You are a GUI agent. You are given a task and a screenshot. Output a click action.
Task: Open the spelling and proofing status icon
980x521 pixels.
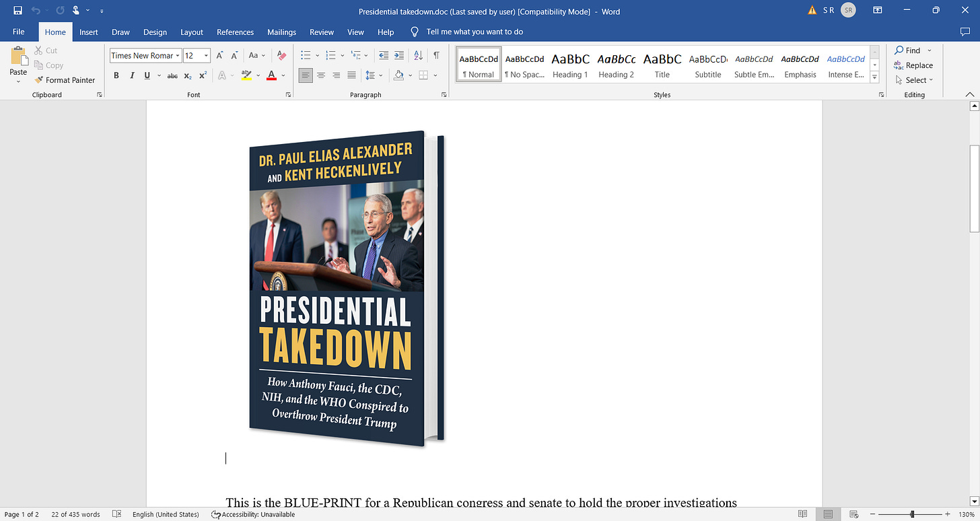116,514
